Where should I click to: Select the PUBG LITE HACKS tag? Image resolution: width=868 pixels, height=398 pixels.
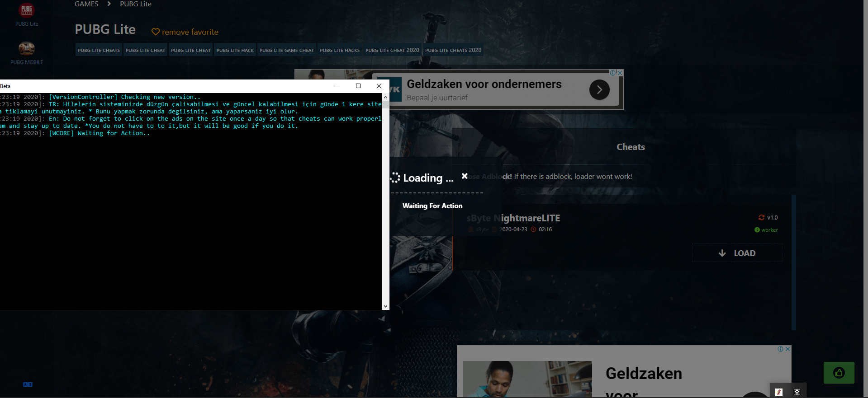340,50
